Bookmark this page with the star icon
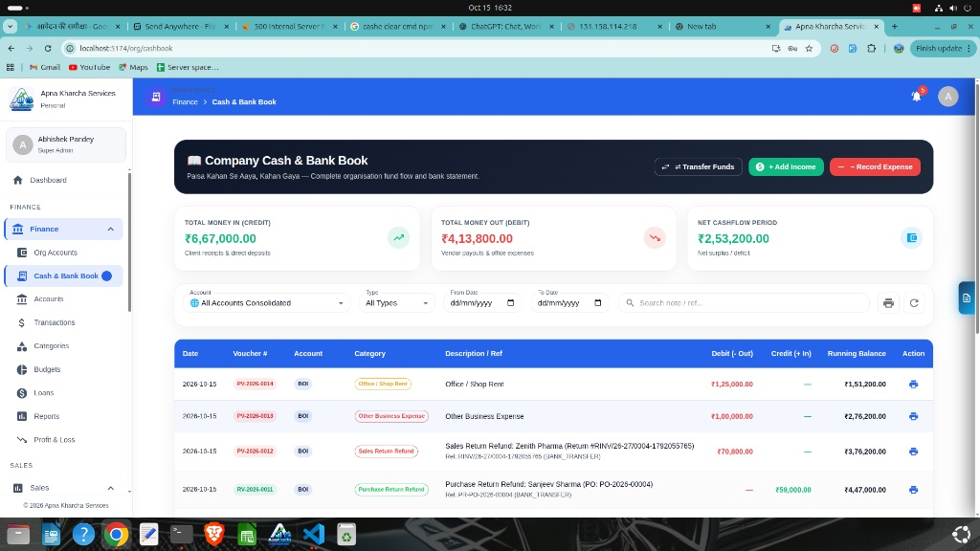Image resolution: width=980 pixels, height=551 pixels. [809, 48]
